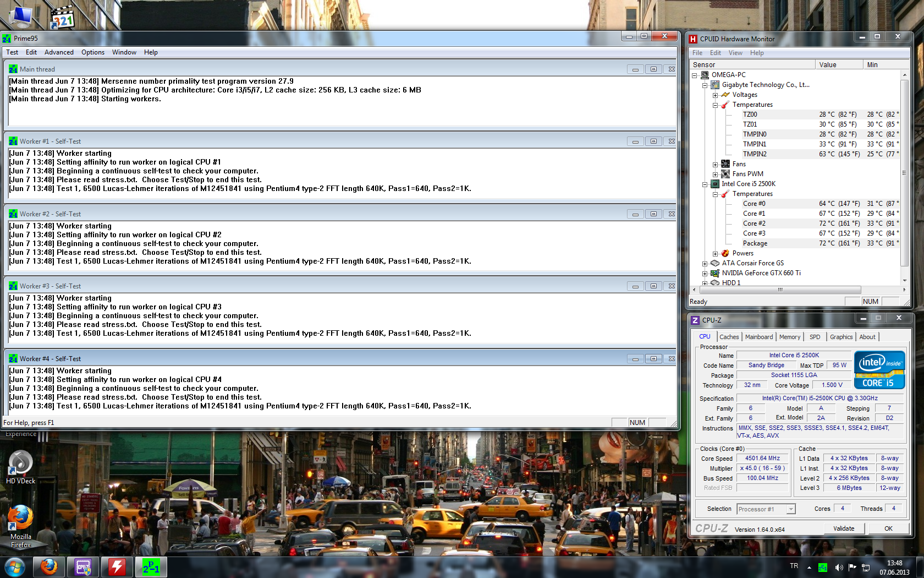Switch to HWMonitor lightning taskbar button
This screenshot has width=924, height=578.
[x=117, y=567]
